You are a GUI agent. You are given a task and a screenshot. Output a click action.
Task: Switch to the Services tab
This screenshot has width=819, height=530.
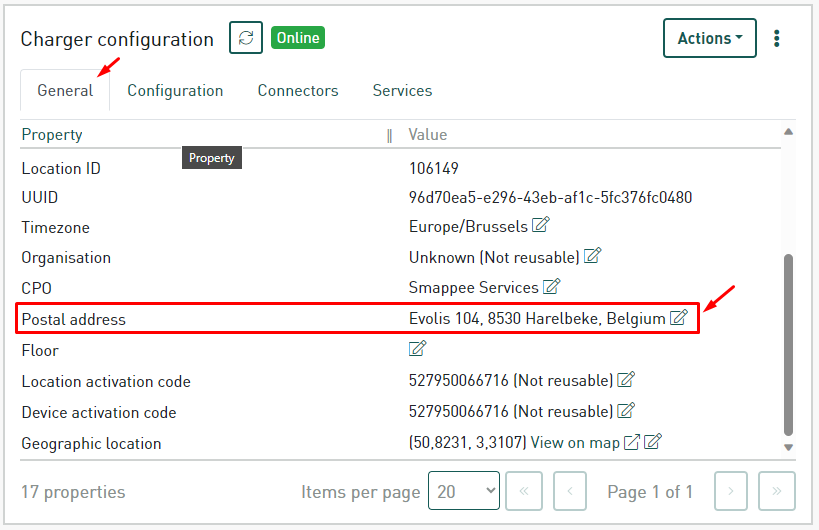click(402, 90)
